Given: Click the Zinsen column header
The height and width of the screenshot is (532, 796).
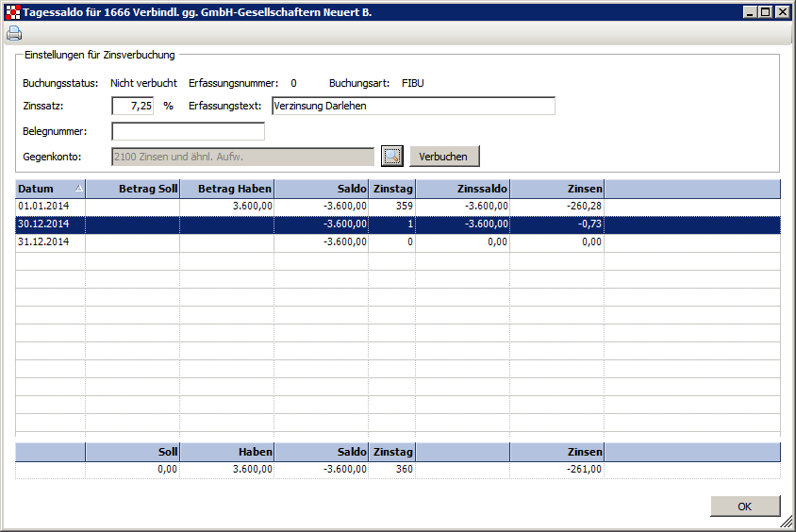Looking at the screenshot, I should pos(556,189).
